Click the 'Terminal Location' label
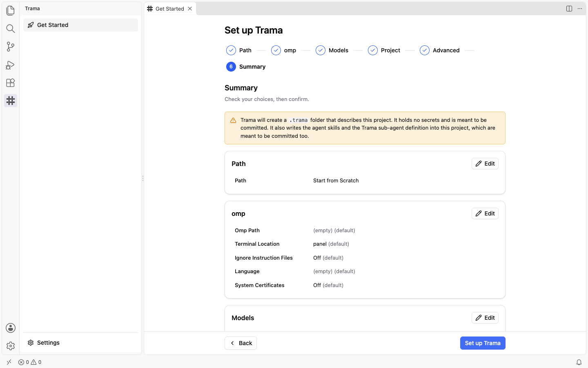Screen dimensions: 588x368 (257, 244)
